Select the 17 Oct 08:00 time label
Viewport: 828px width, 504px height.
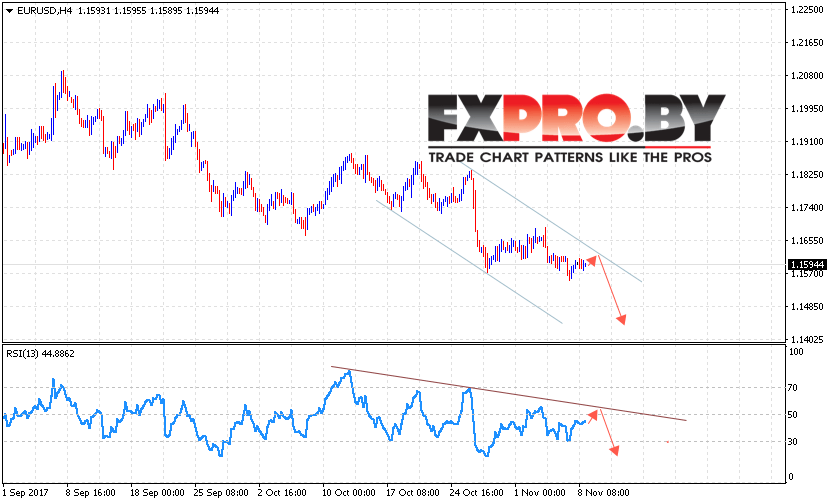[412, 493]
